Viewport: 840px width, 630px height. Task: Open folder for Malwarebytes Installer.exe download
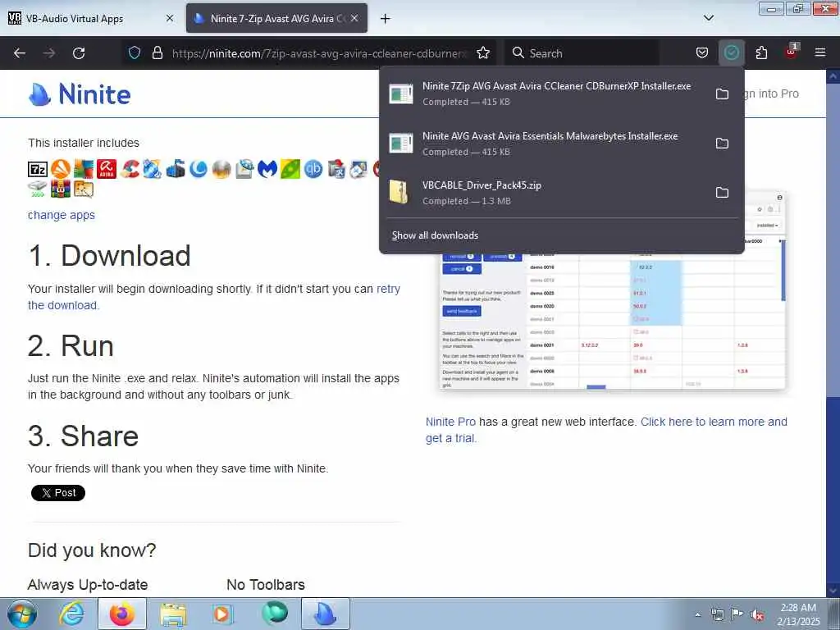coord(722,143)
